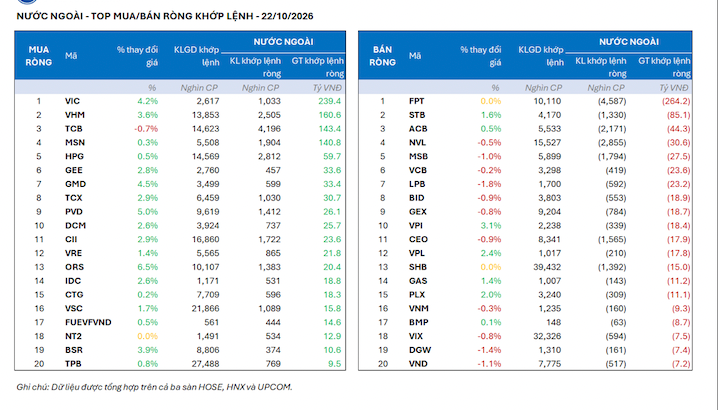Select TPB ticker
718x410 pixels.
coord(73,364)
